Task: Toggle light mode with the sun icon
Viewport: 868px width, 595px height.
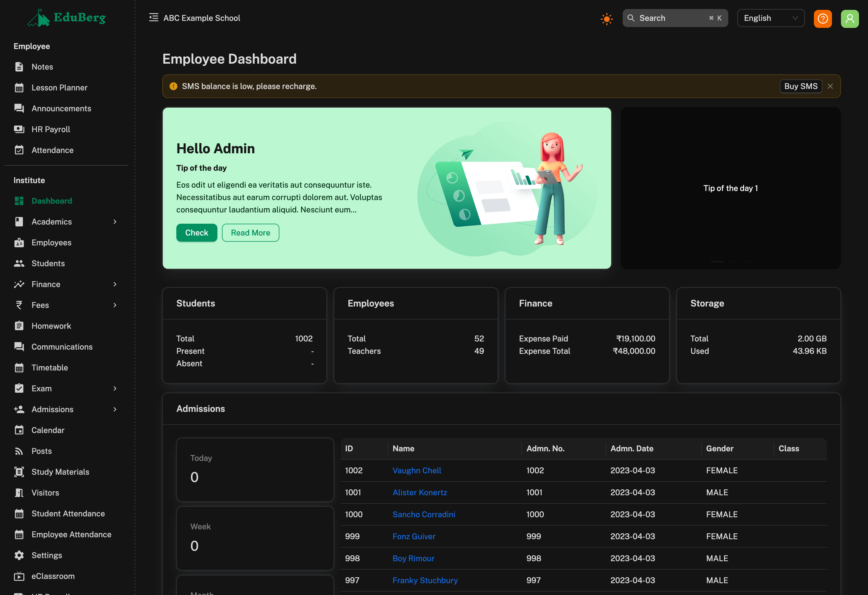Action: 607,19
